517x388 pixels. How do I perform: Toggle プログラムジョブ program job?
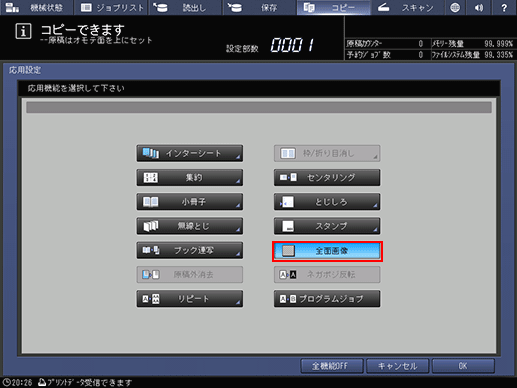tap(327, 299)
